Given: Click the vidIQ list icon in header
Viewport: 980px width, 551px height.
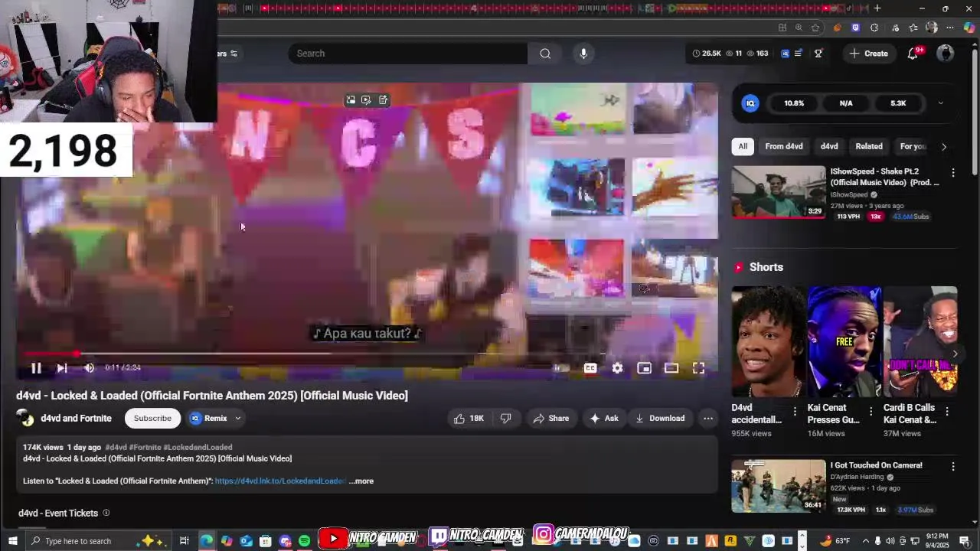Looking at the screenshot, I should coord(799,54).
